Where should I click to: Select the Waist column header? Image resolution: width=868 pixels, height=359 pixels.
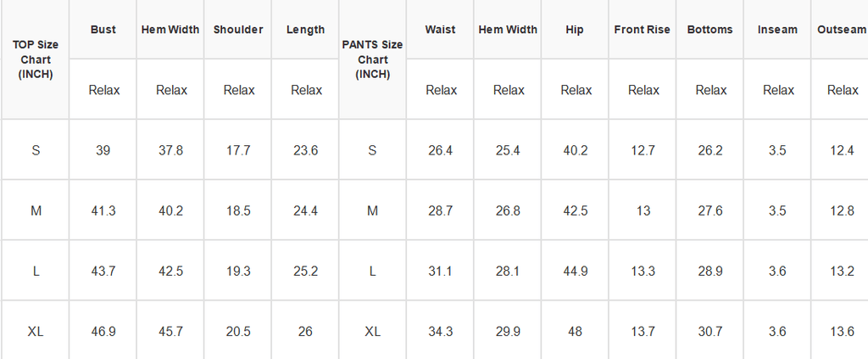[440, 30]
